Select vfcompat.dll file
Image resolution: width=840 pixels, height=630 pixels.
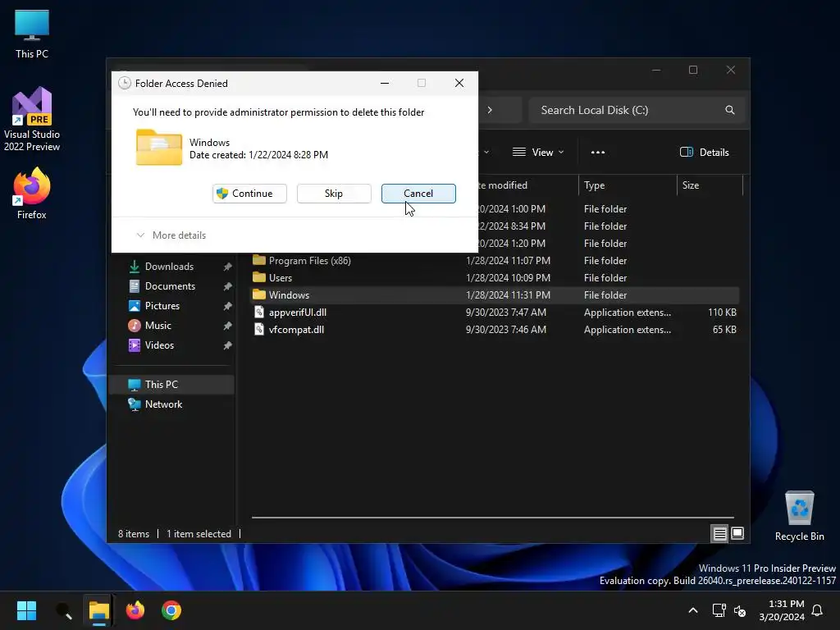(495, 330)
